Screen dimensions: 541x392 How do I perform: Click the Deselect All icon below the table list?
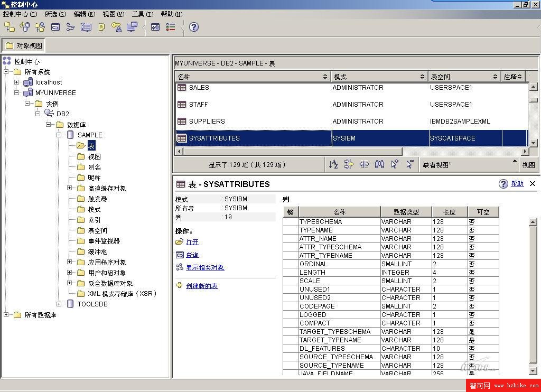[x=410, y=164]
